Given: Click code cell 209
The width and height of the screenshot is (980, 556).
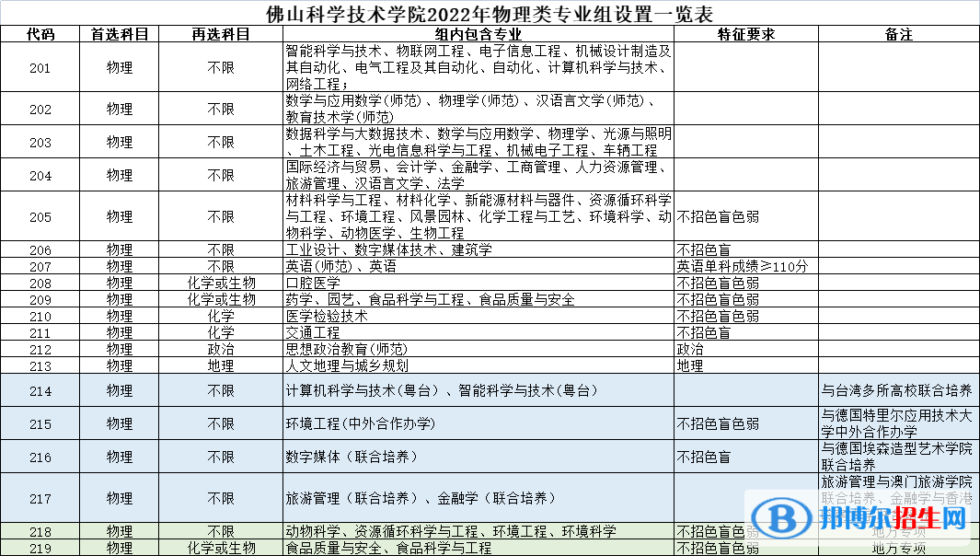Looking at the screenshot, I should pos(40,299).
